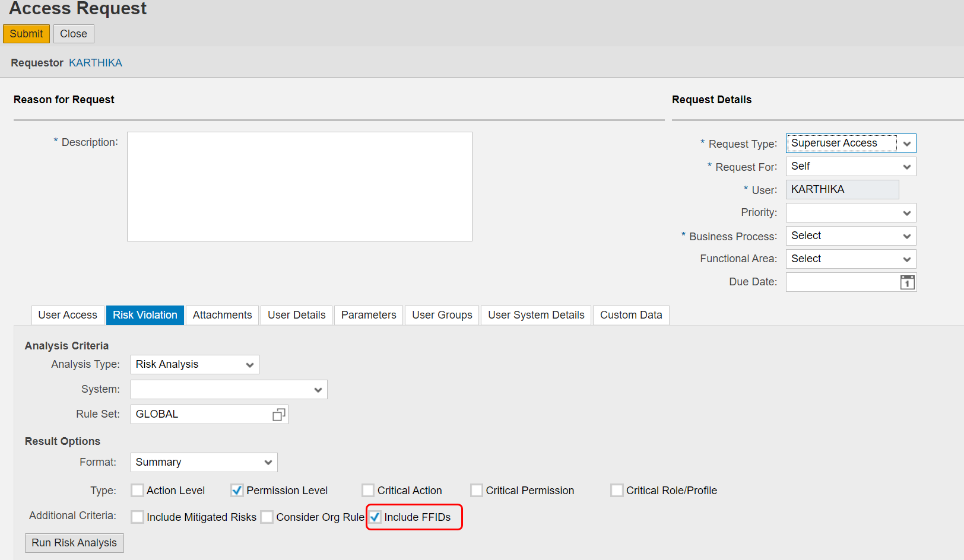
Task: Select the User Access tab
Action: tap(67, 315)
